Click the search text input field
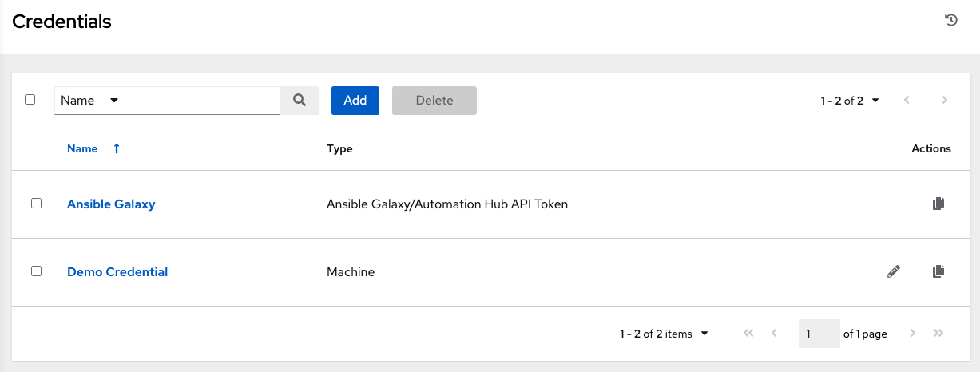 [206, 101]
